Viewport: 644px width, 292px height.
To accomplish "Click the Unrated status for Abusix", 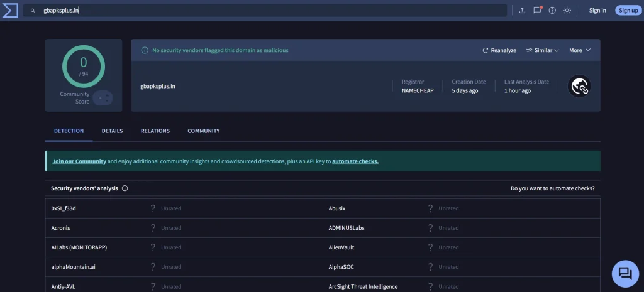I will point(448,208).
